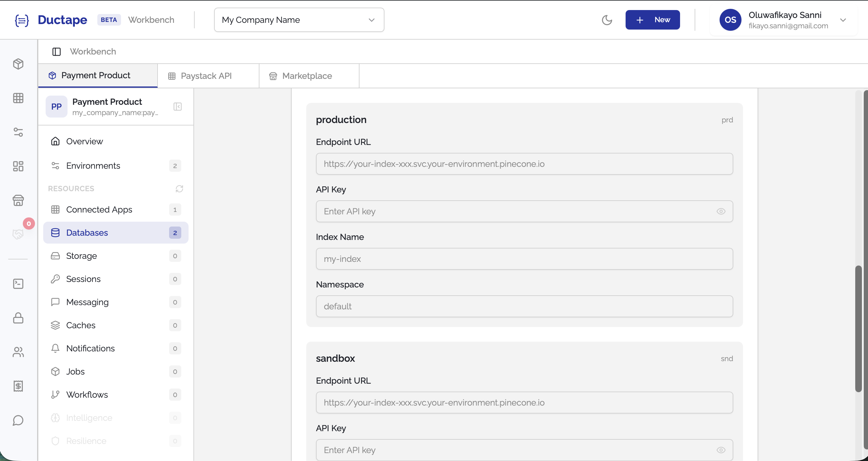Collapse the Payment Product side panel
Viewport: 868px width, 461px height.
(x=178, y=107)
